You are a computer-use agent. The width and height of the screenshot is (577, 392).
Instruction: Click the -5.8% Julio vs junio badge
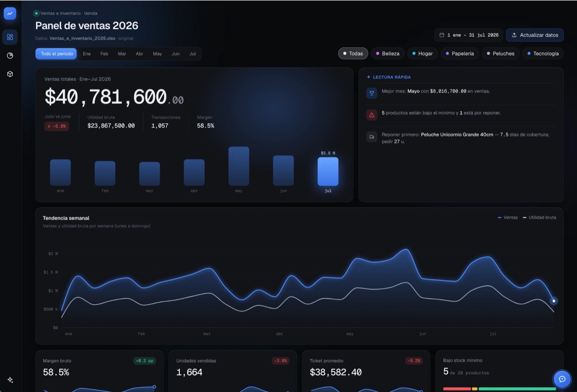pos(57,126)
